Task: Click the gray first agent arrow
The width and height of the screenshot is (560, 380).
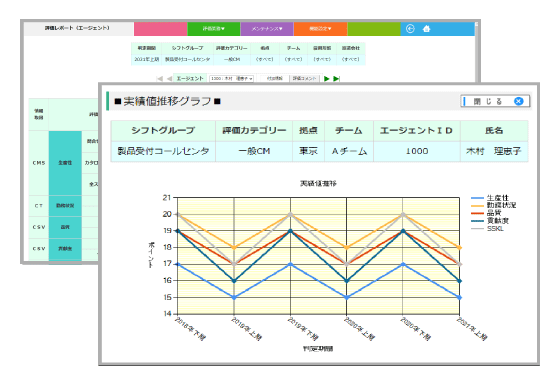Action: coord(160,79)
